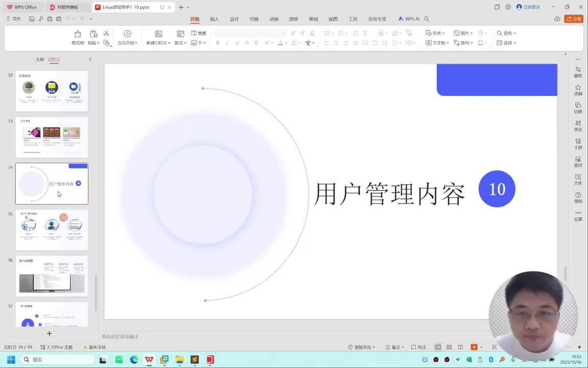The image size is (588, 368).
Task: Switch slide panel to Slides (幻灯片) view
Action: point(54,60)
